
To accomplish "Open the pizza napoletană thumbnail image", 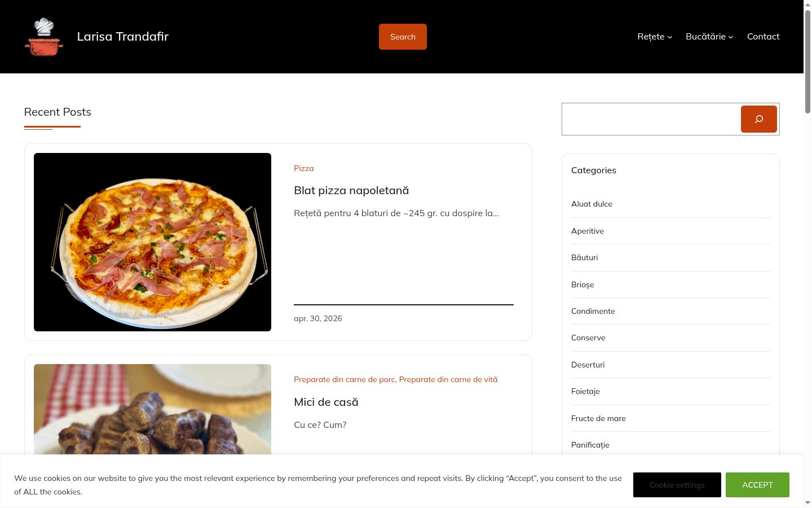I will [x=152, y=242].
